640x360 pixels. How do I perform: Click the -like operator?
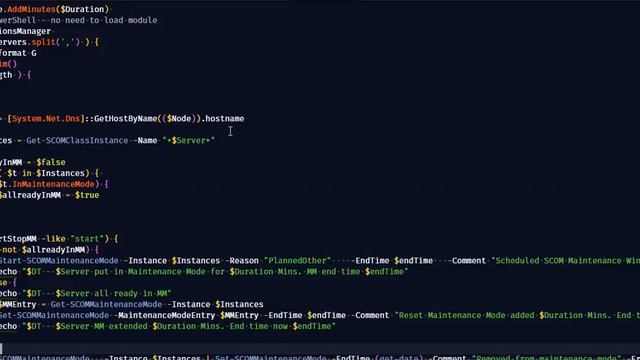53,239
